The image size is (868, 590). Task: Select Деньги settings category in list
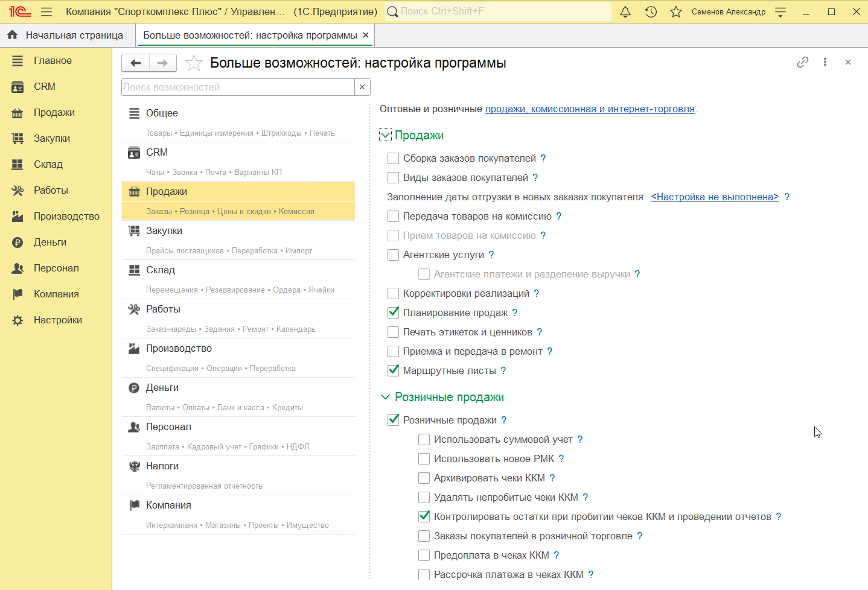click(238, 398)
